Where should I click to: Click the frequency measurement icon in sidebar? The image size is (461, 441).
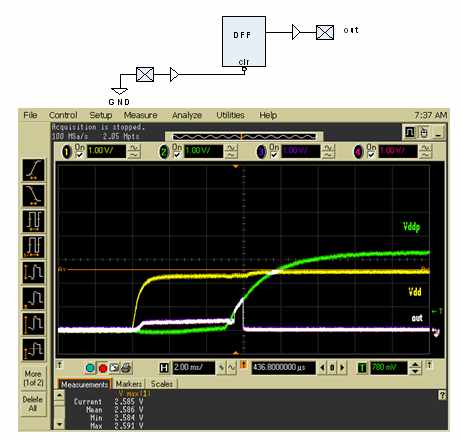point(34,247)
